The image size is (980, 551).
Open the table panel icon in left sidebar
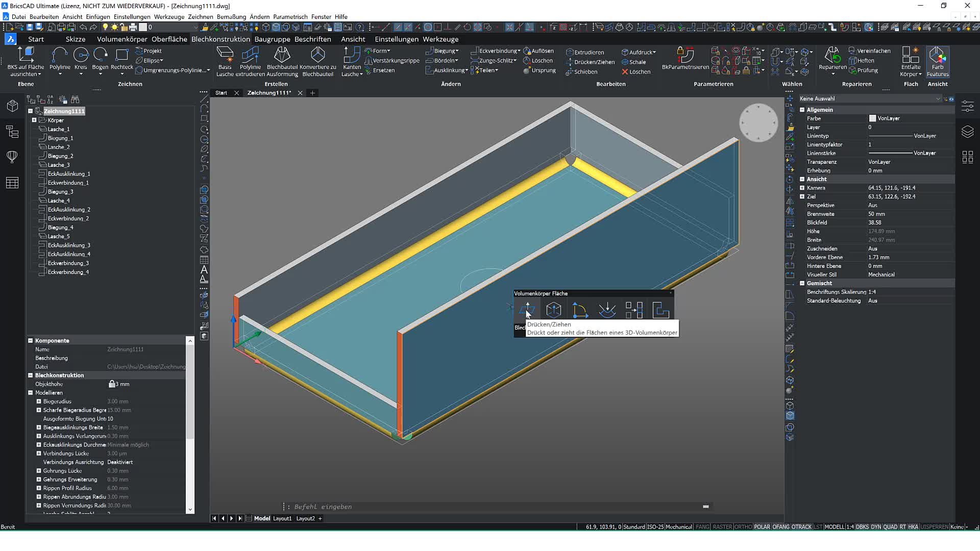12,183
